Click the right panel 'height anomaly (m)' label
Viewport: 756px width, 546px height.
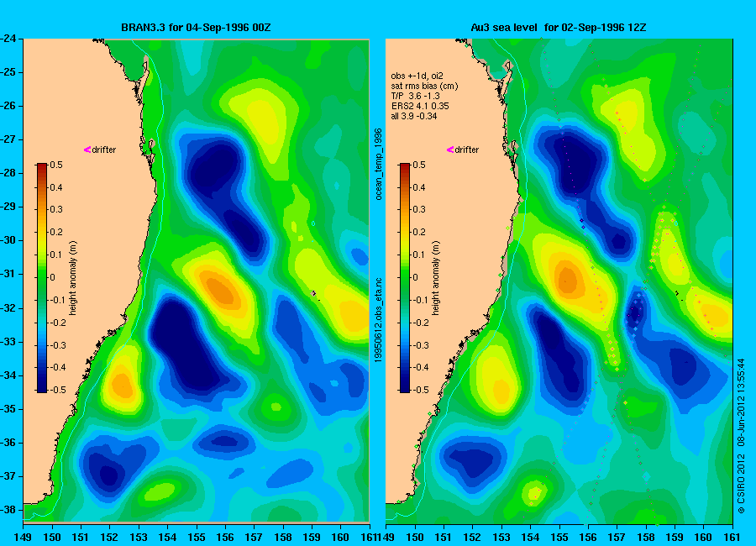(x=435, y=278)
